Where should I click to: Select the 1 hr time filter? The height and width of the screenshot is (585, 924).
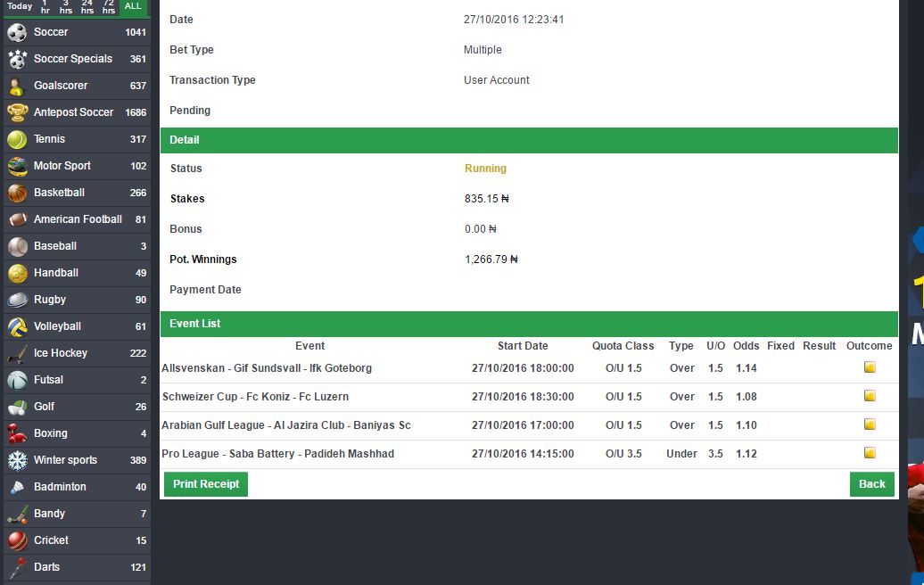click(x=45, y=6)
